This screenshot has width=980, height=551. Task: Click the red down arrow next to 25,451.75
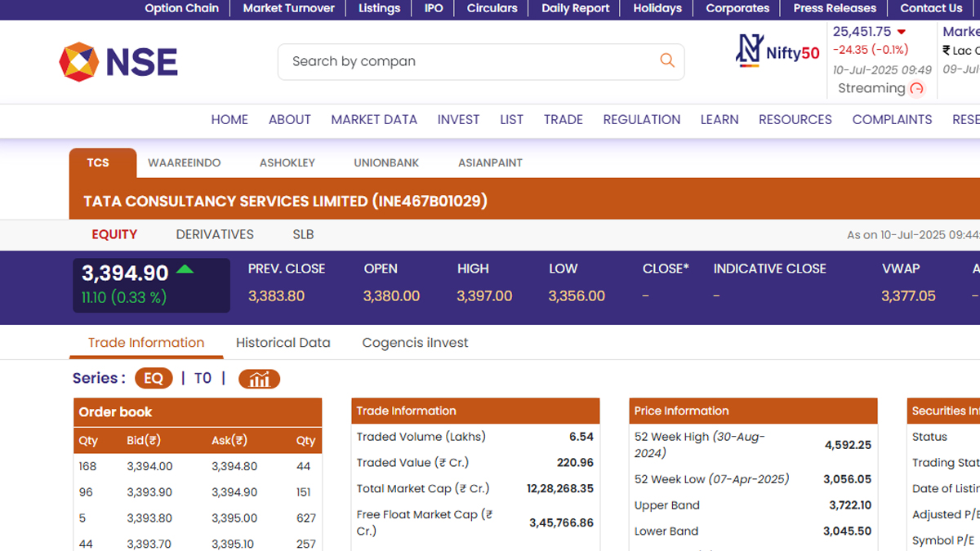point(902,33)
